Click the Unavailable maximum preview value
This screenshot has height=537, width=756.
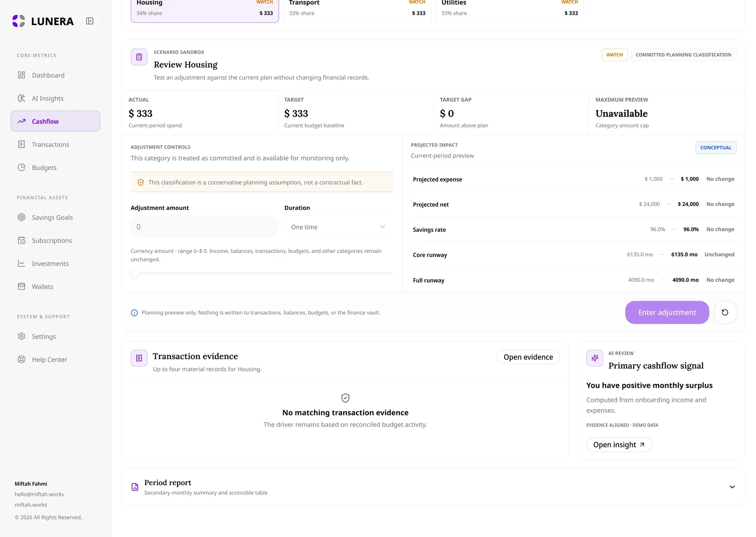(621, 114)
